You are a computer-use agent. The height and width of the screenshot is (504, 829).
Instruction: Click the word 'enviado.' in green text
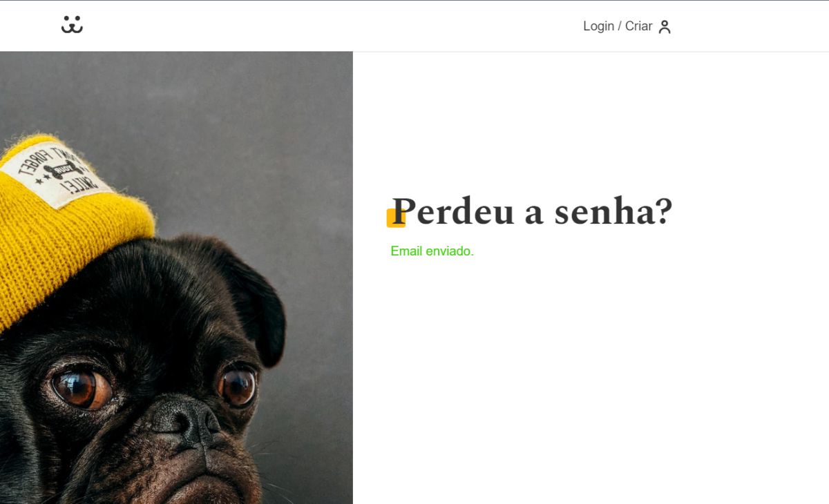[450, 251]
